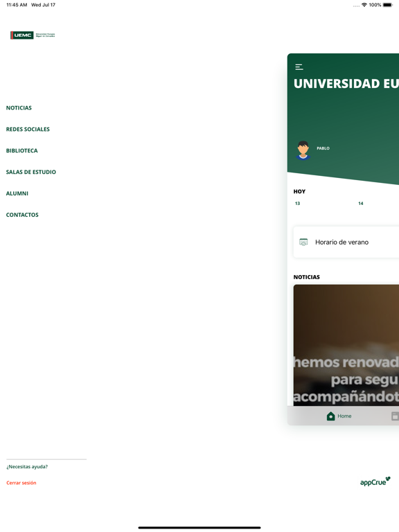This screenshot has width=399, height=532.
Task: Tap the Home tab icon
Action: pos(330,416)
